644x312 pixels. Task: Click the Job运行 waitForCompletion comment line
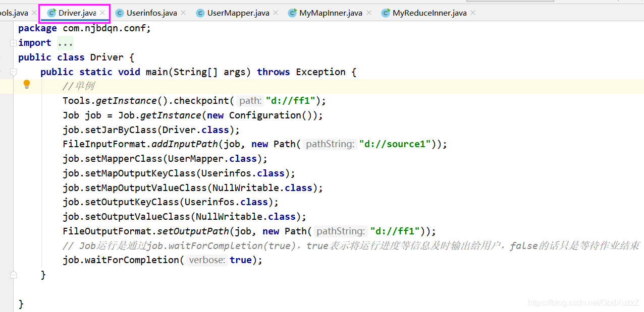pyautogui.click(x=351, y=245)
